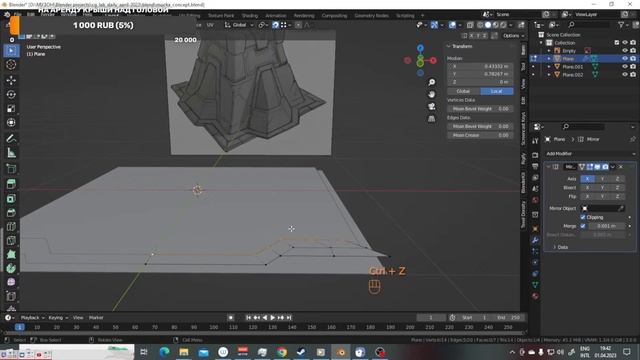This screenshot has height=360, width=640.
Task: Click the pan hand viewport gizmo
Action: (431, 94)
